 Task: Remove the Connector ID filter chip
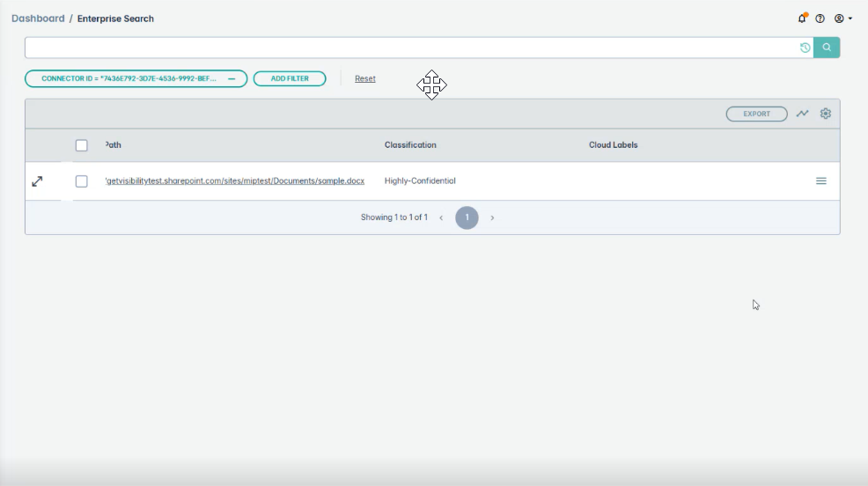click(x=232, y=79)
